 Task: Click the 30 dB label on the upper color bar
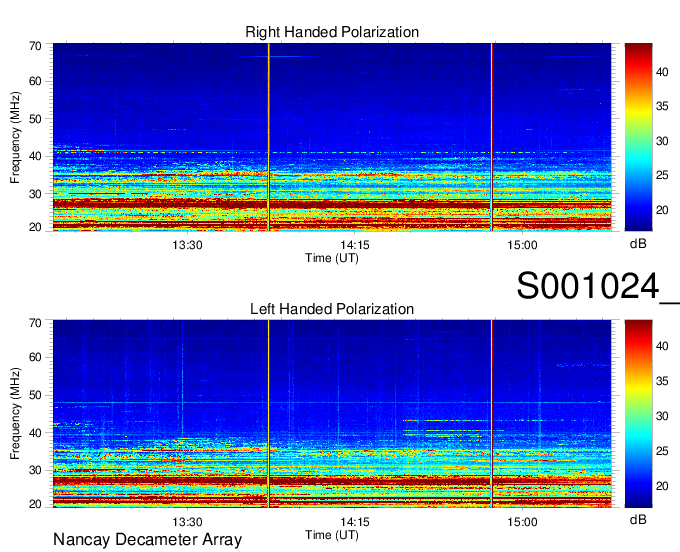click(662, 141)
